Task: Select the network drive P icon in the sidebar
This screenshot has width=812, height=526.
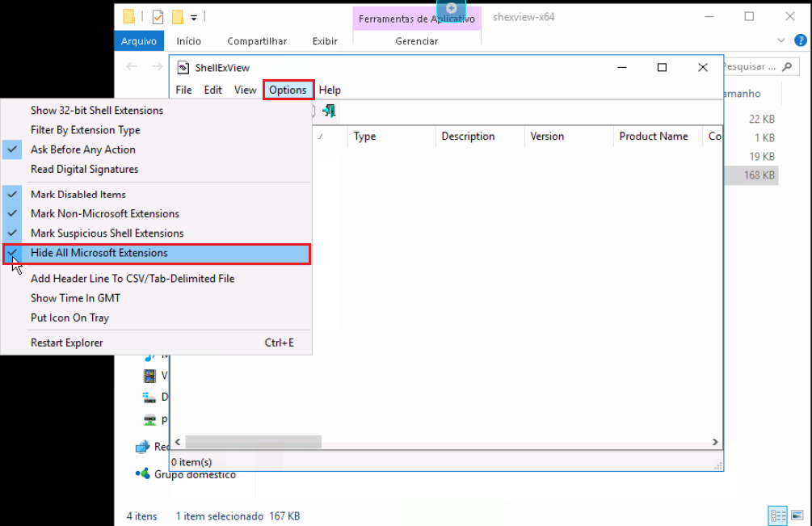Action: coord(149,419)
